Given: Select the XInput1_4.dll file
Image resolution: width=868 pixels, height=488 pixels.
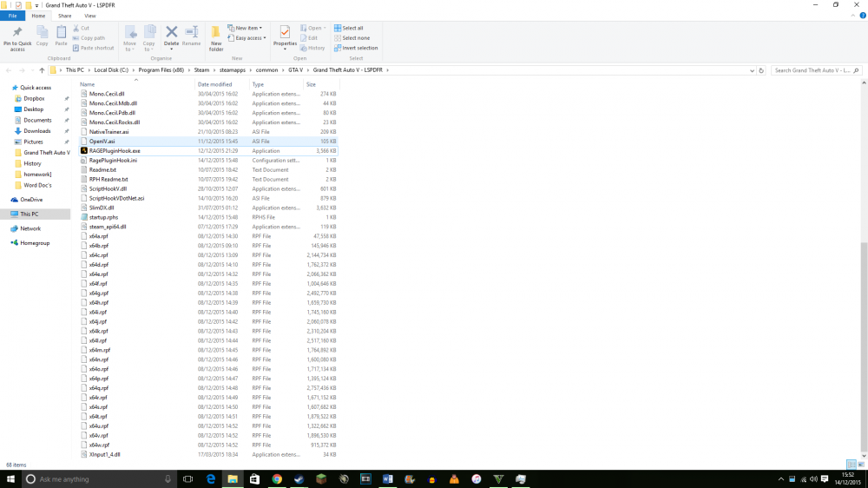Looking at the screenshot, I should pyautogui.click(x=208, y=454).
